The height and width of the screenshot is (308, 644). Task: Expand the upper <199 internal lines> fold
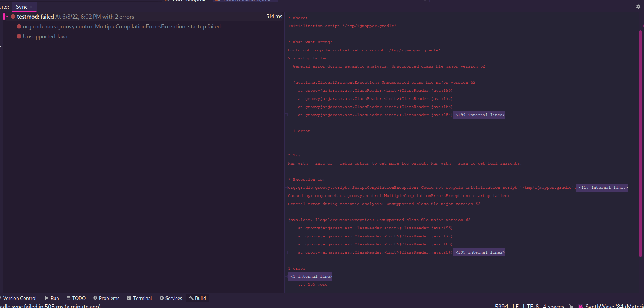click(479, 115)
